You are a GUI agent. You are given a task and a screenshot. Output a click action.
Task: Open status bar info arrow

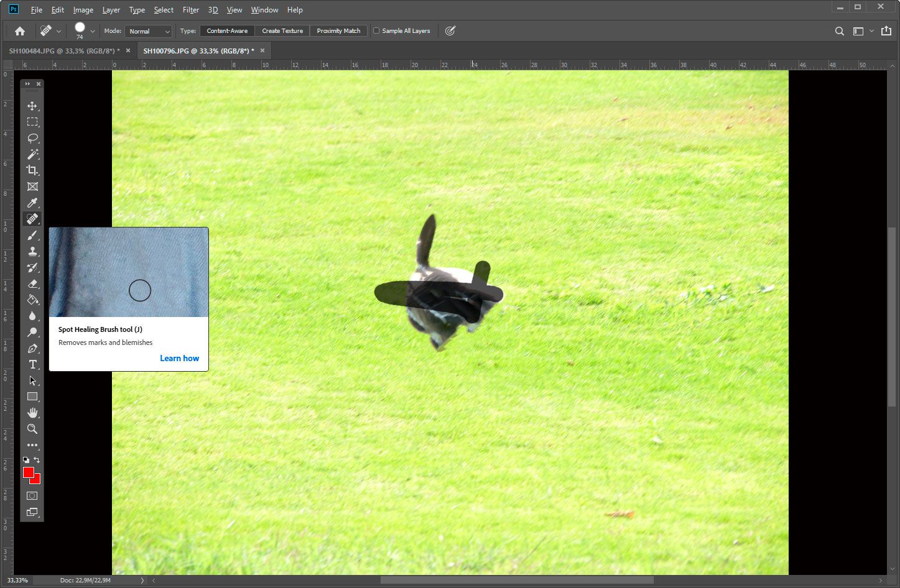click(142, 580)
